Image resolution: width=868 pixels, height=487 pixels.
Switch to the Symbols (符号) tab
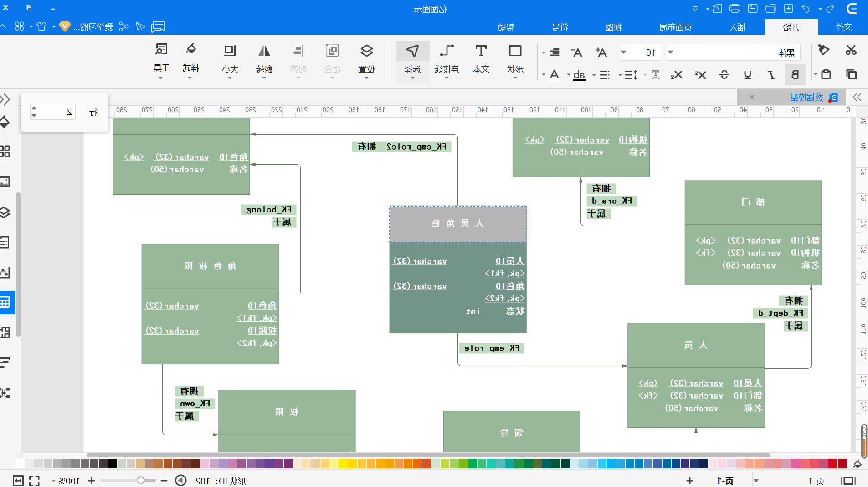[560, 27]
